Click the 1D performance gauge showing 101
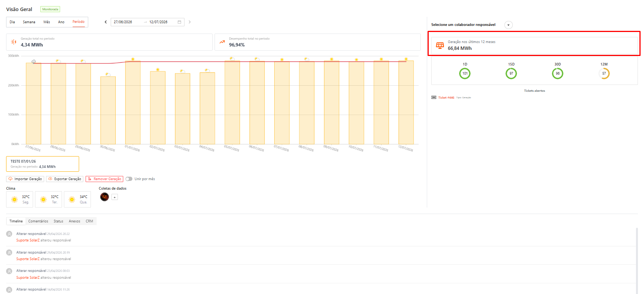The image size is (644, 294). coord(465,73)
